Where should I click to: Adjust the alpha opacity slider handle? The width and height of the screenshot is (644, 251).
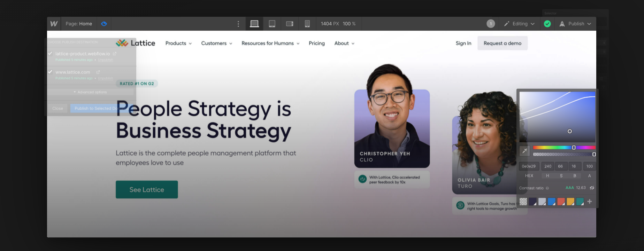594,154
